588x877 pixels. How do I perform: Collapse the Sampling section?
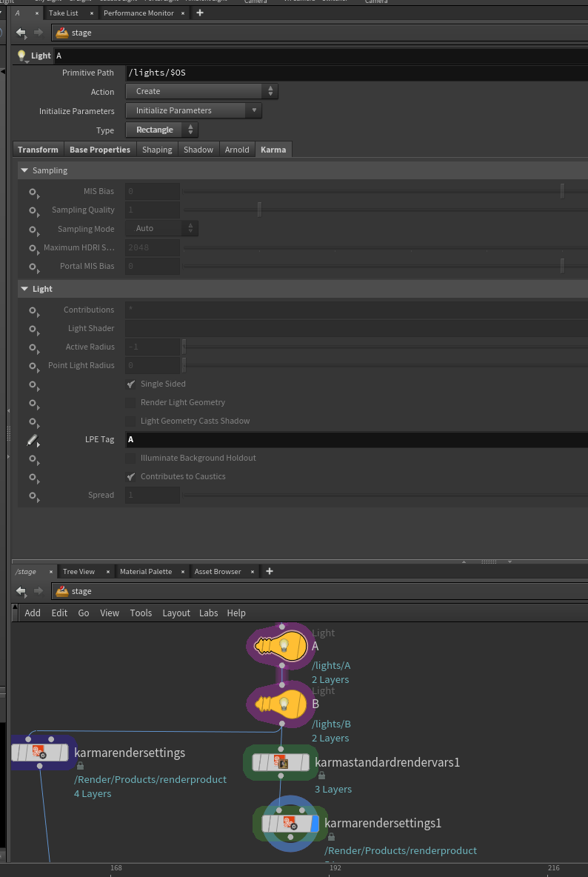click(x=24, y=170)
